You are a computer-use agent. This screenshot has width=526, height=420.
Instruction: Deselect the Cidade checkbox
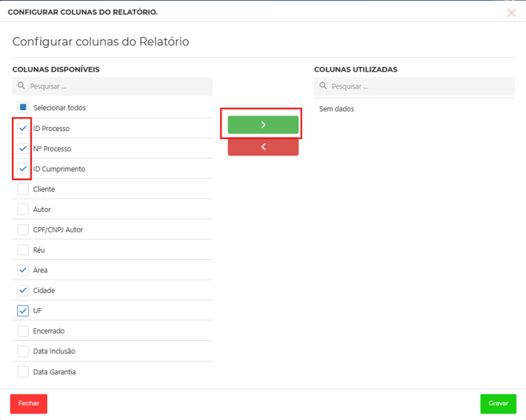24,290
